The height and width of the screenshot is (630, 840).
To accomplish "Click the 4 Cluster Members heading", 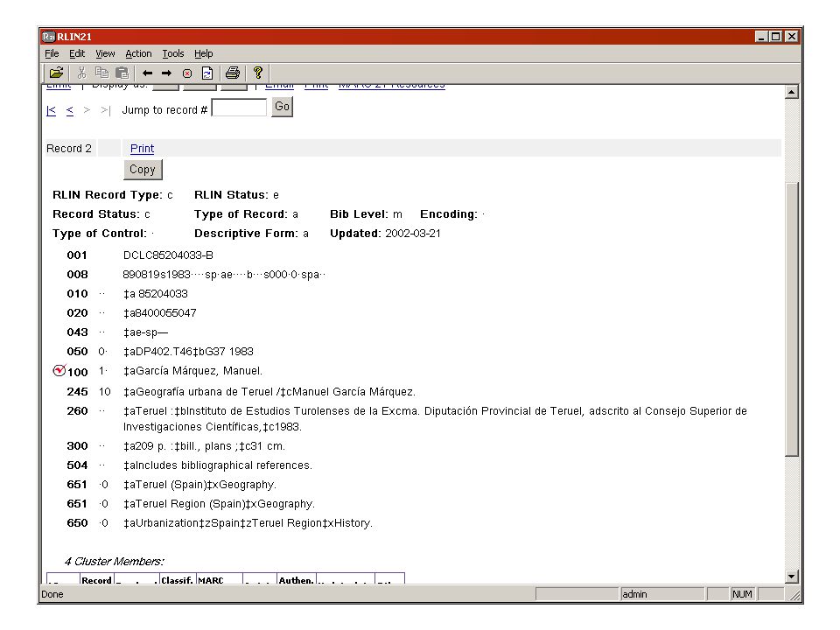I will tap(114, 562).
